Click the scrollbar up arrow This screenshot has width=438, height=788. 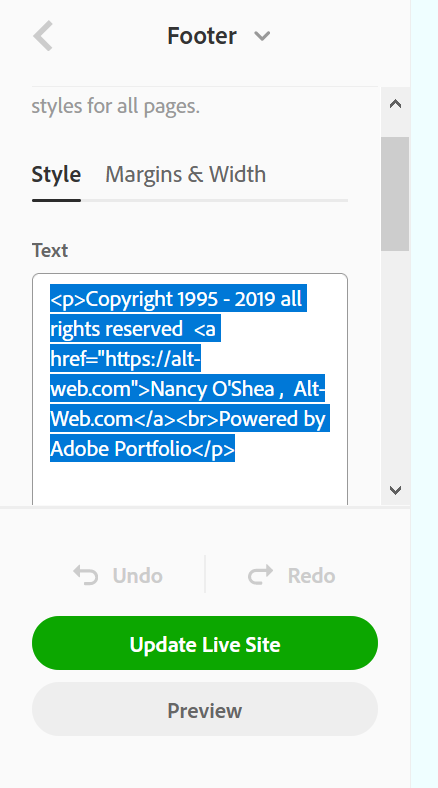pyautogui.click(x=395, y=104)
